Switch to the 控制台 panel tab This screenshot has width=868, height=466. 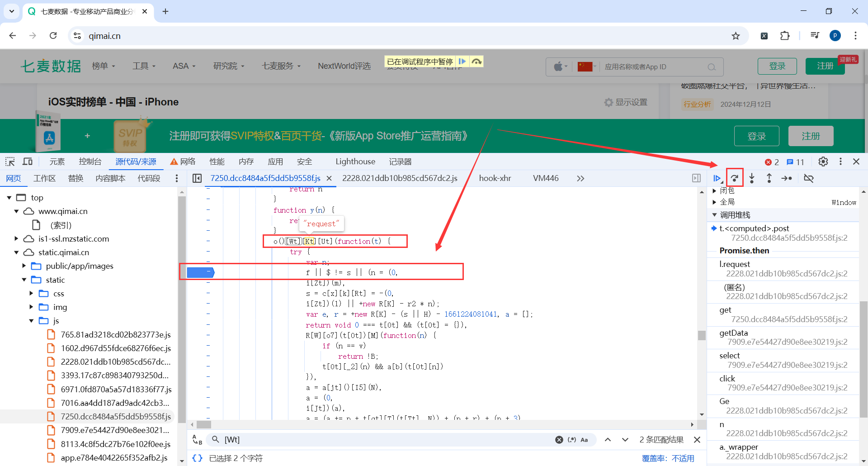90,162
